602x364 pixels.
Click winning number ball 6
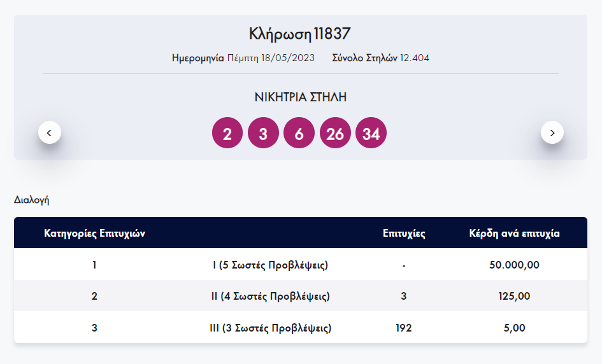click(299, 134)
